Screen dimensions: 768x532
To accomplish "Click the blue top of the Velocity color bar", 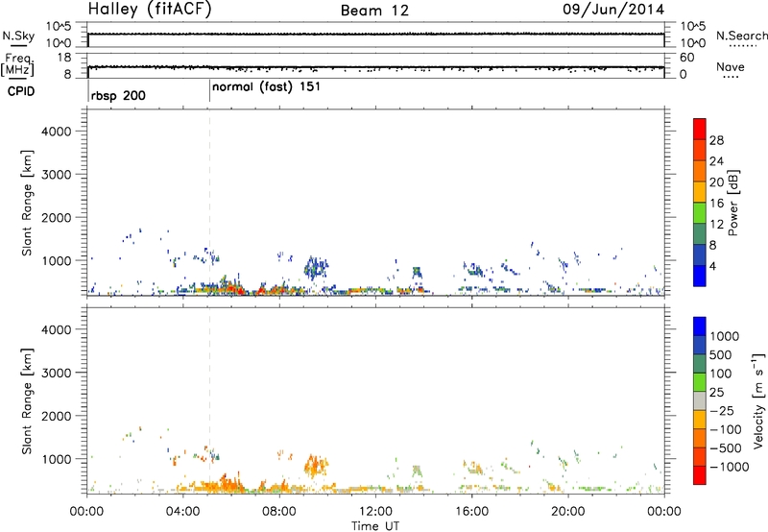I will (x=700, y=326).
